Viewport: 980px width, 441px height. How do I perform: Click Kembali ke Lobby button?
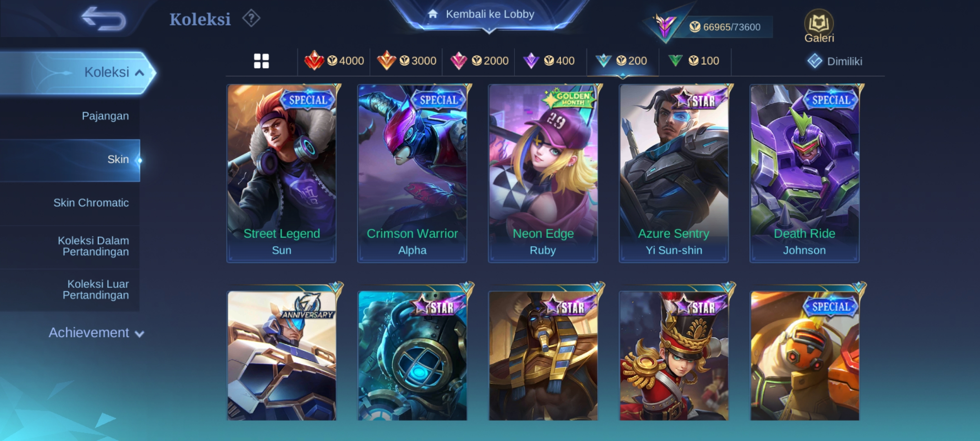[489, 15]
